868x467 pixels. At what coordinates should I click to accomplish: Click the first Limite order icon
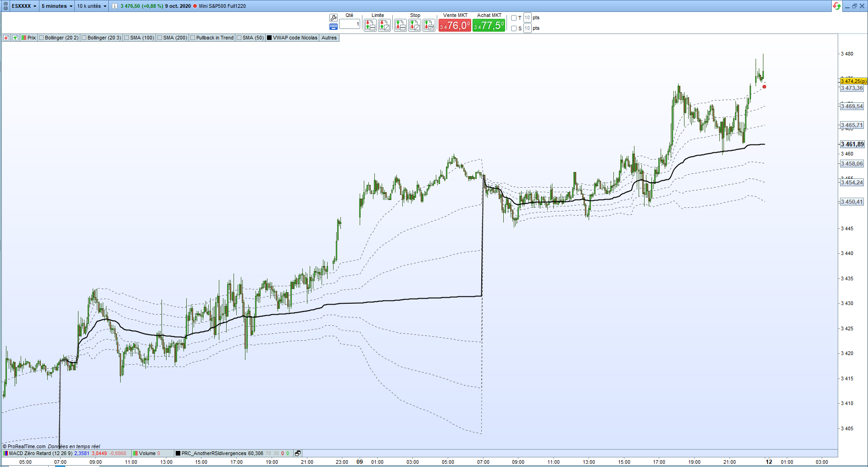[370, 25]
